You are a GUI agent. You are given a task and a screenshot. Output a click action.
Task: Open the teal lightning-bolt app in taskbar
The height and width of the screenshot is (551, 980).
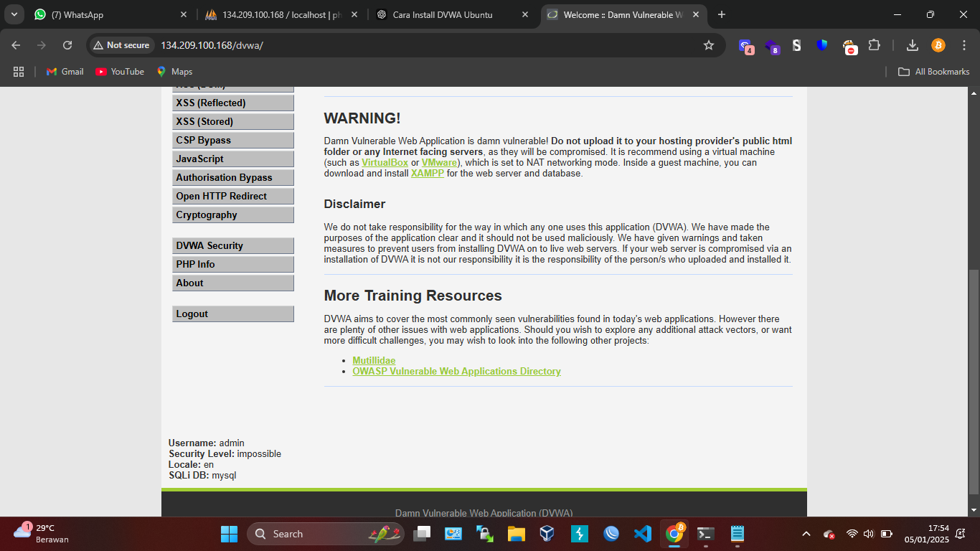point(579,534)
